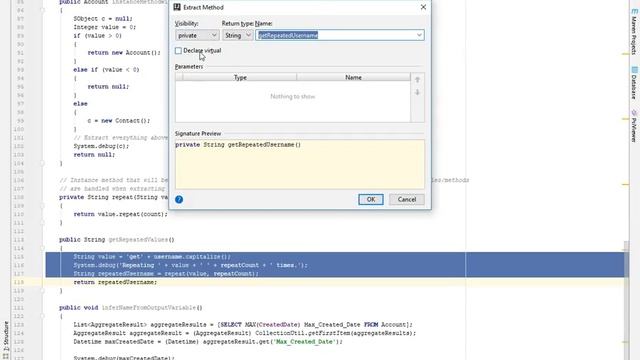Viewport: 640px width, 360px height.
Task: Move parameter down with the arrow icon
Action: pyautogui.click(x=417, y=93)
